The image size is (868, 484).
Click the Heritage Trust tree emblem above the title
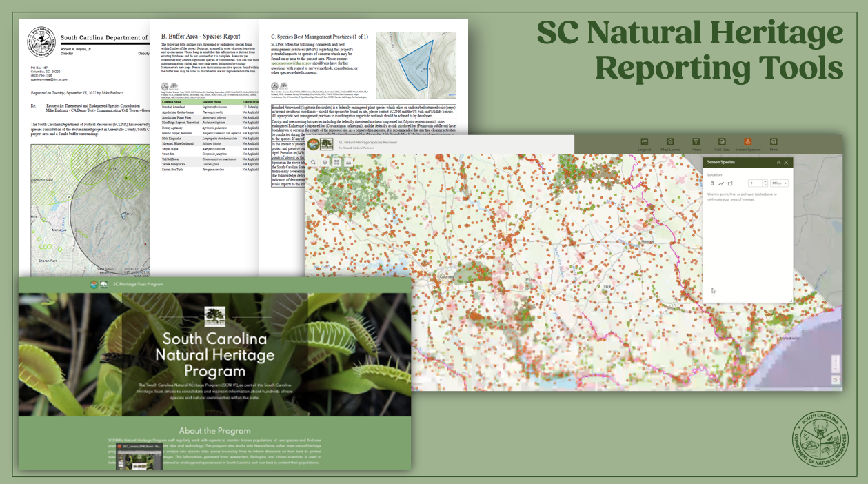coord(216,318)
